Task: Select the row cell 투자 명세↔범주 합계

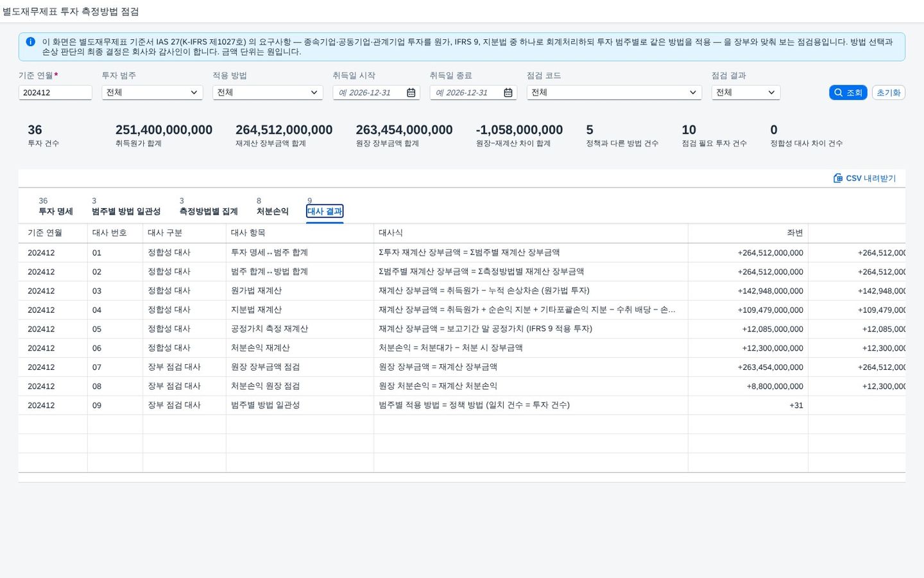Action: point(300,253)
